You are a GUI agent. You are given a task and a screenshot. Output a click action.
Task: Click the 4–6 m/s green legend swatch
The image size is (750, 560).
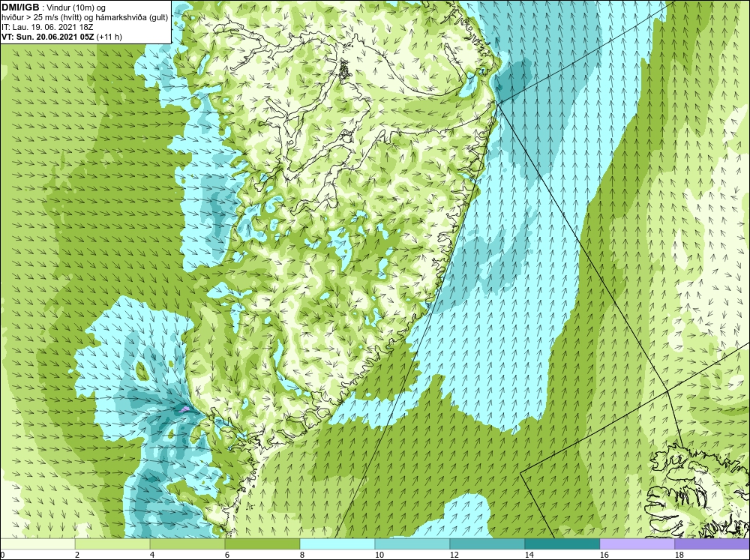pyautogui.click(x=187, y=544)
